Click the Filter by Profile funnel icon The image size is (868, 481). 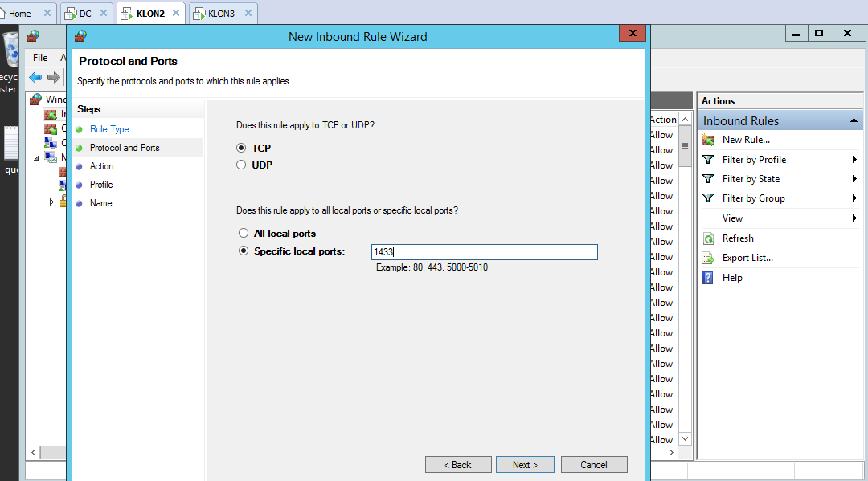tap(708, 160)
